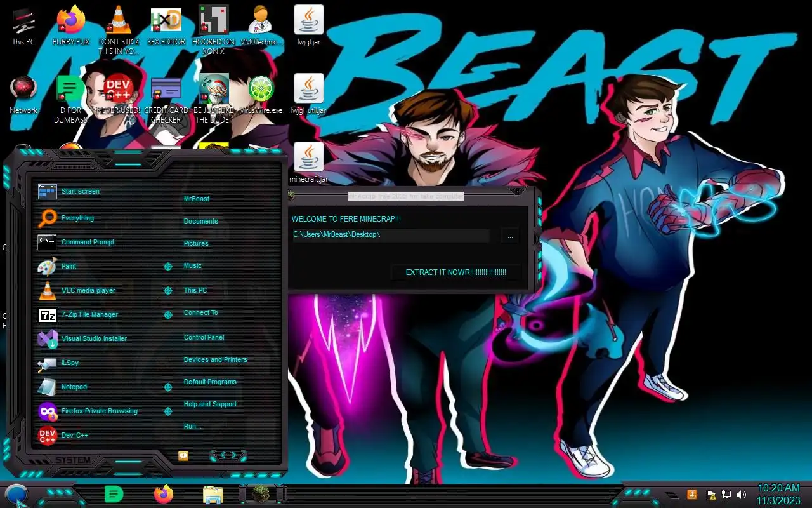
Task: Click orange notification icon in Start menu footer
Action: click(x=183, y=456)
